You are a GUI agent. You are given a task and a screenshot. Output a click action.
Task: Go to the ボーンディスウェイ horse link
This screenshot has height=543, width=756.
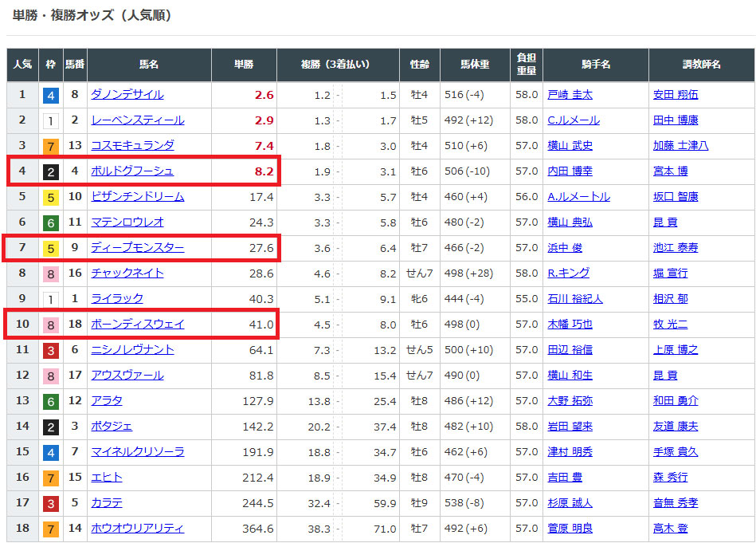[137, 325]
